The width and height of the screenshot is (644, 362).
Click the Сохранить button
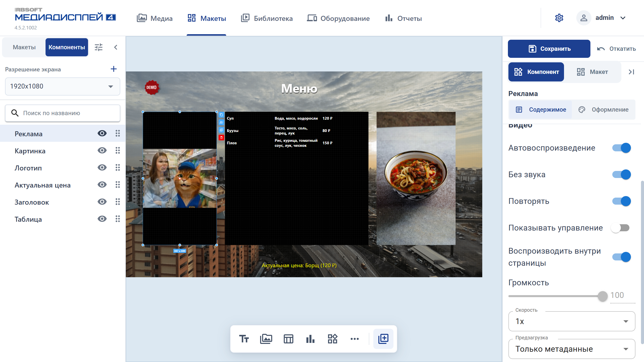[549, 49]
